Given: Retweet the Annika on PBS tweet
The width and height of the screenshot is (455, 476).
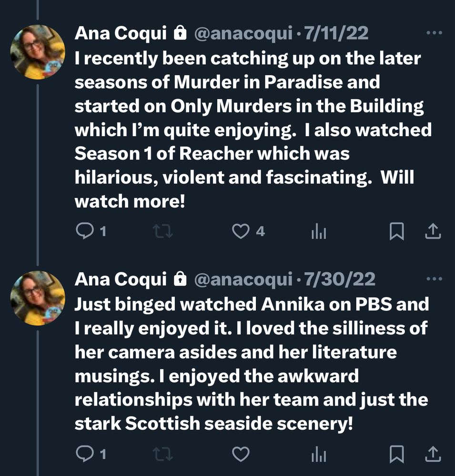Looking at the screenshot, I should [x=164, y=455].
